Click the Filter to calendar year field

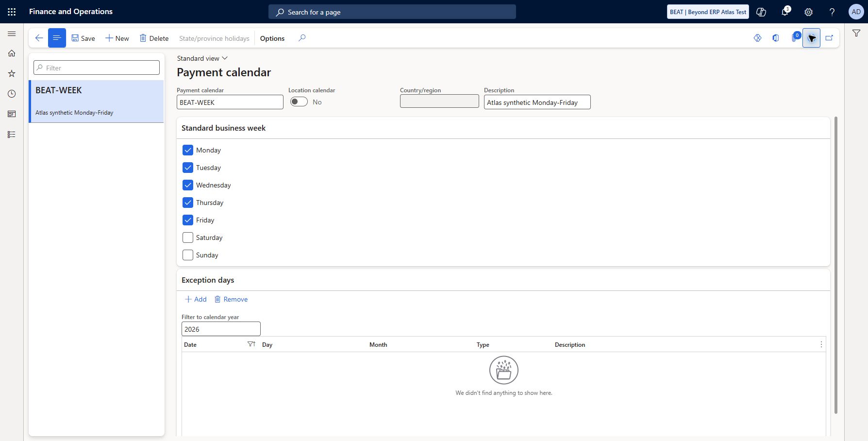(221, 329)
